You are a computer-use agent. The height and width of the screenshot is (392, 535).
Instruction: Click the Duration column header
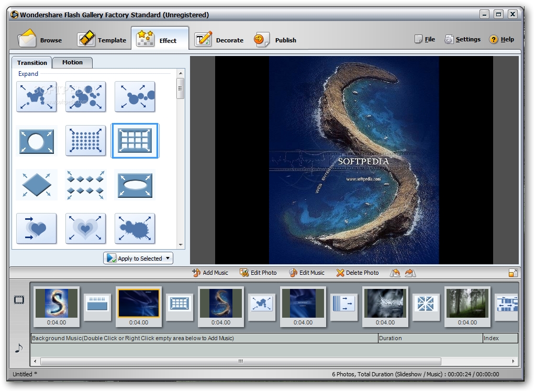[430, 338]
